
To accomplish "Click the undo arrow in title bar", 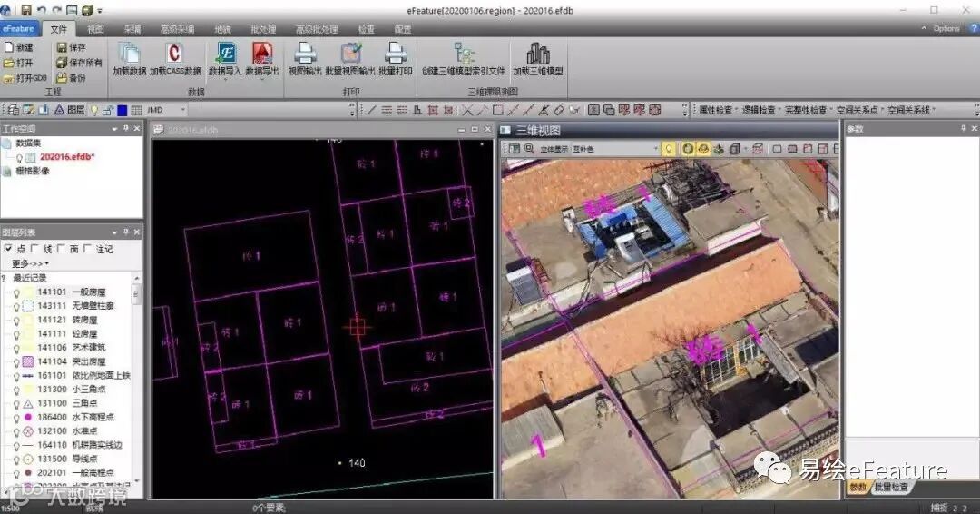I will (41, 11).
